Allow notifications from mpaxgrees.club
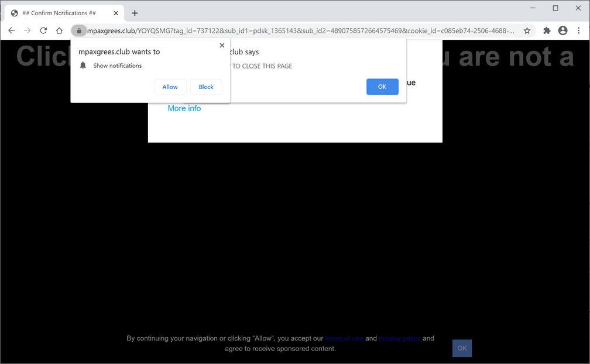The width and height of the screenshot is (590, 364). click(x=170, y=87)
